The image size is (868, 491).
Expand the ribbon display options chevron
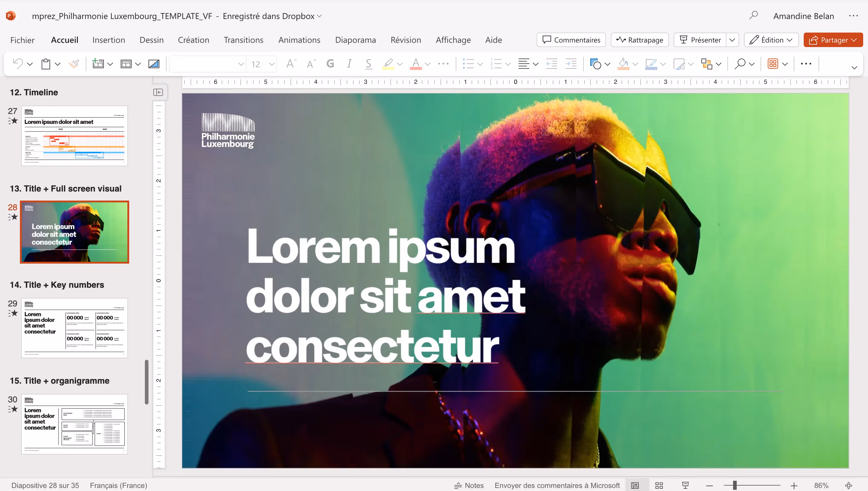pos(854,68)
